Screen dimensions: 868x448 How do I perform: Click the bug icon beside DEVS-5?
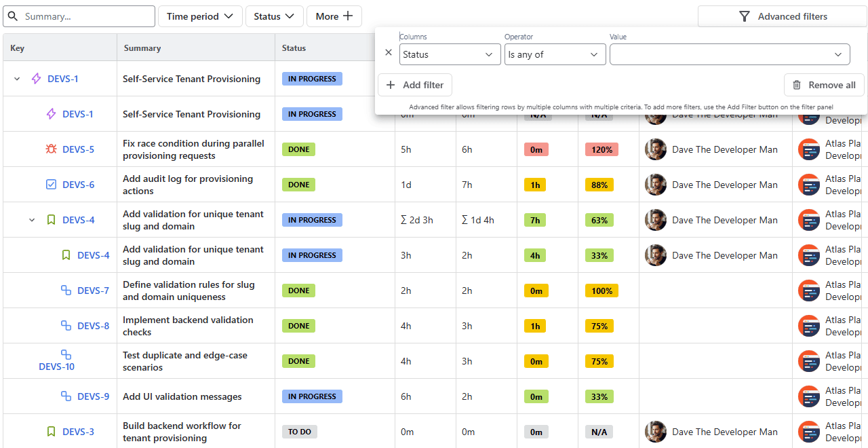(51, 149)
